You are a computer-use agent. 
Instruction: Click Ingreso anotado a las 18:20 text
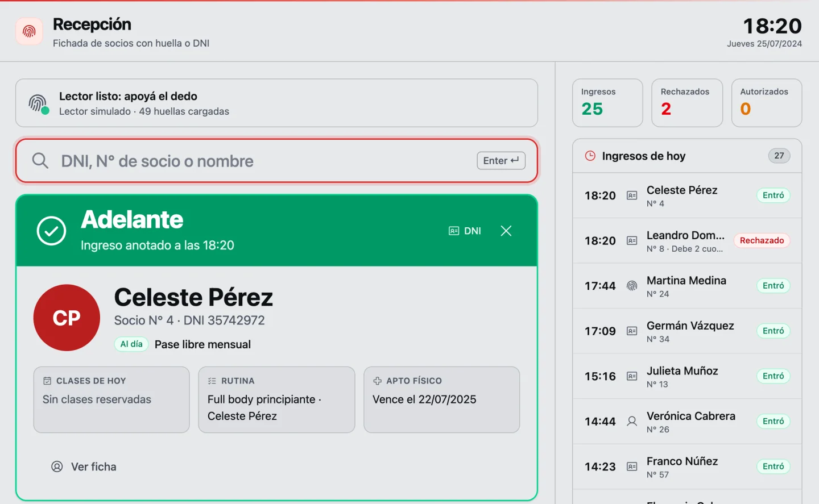click(x=158, y=245)
